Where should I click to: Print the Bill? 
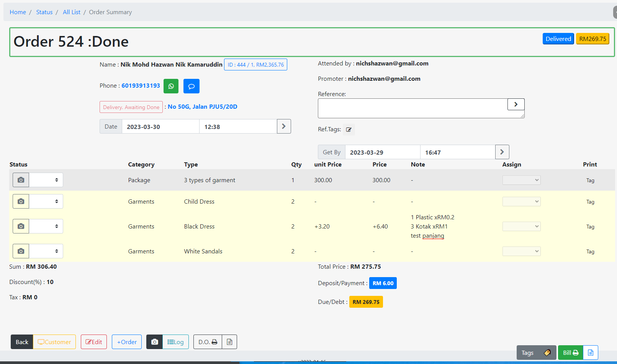pos(571,353)
